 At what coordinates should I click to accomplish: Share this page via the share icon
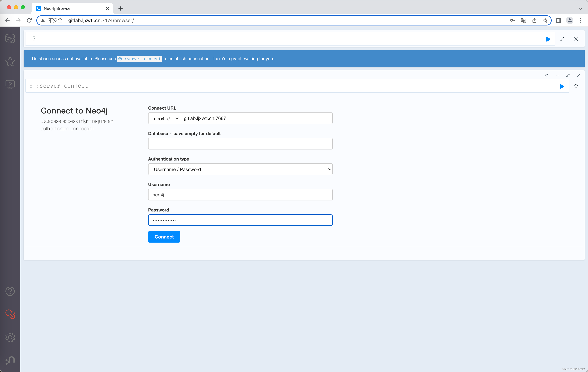[534, 20]
